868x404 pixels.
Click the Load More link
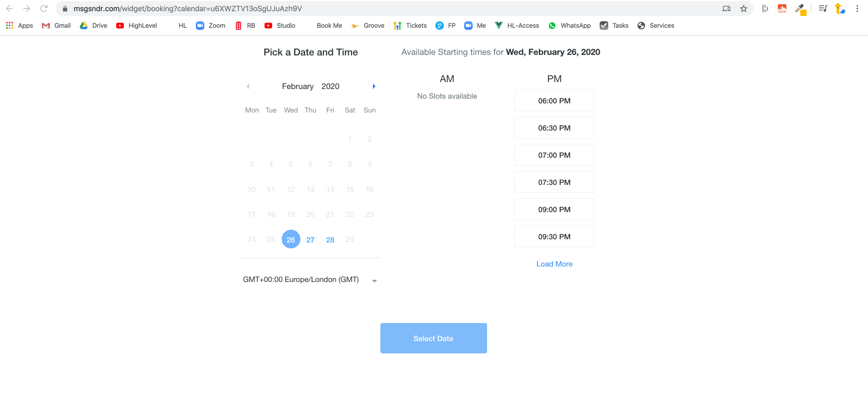pyautogui.click(x=554, y=263)
